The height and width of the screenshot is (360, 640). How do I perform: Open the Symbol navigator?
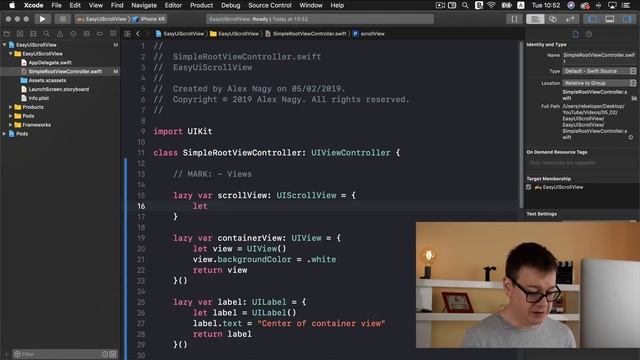pyautogui.click(x=33, y=34)
